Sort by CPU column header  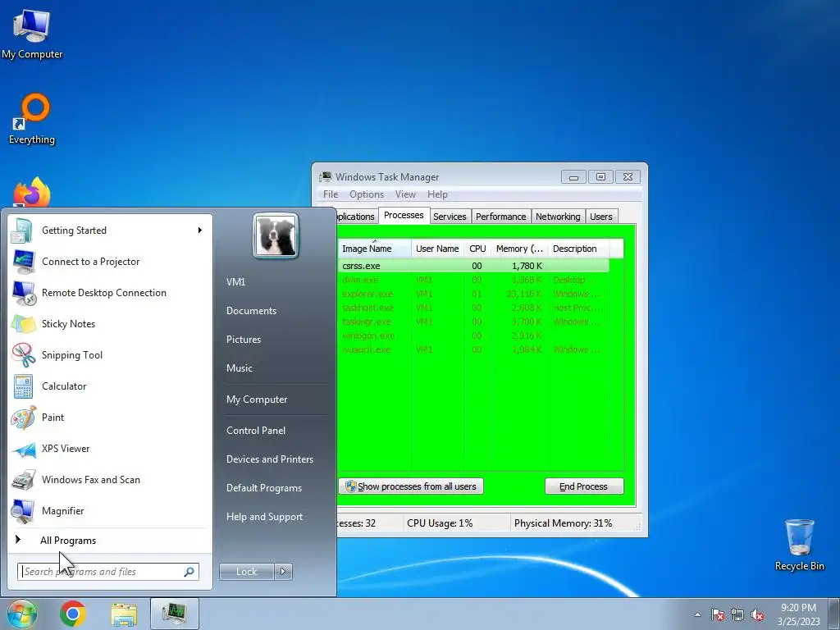click(477, 249)
